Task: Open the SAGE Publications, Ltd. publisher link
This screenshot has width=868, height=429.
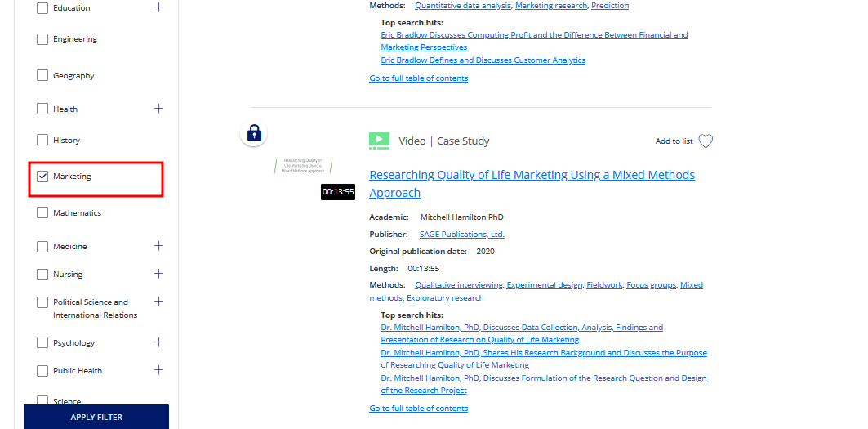Action: [461, 235]
